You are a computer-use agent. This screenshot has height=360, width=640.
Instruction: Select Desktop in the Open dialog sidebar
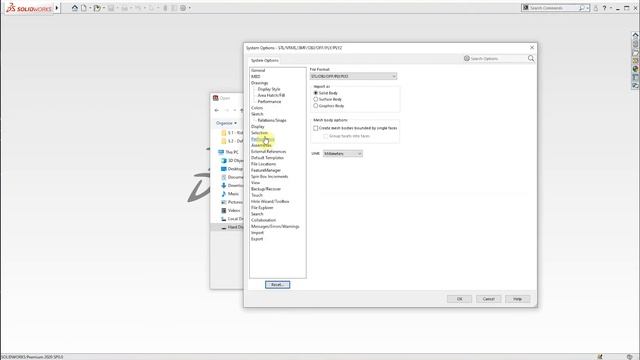(x=235, y=169)
